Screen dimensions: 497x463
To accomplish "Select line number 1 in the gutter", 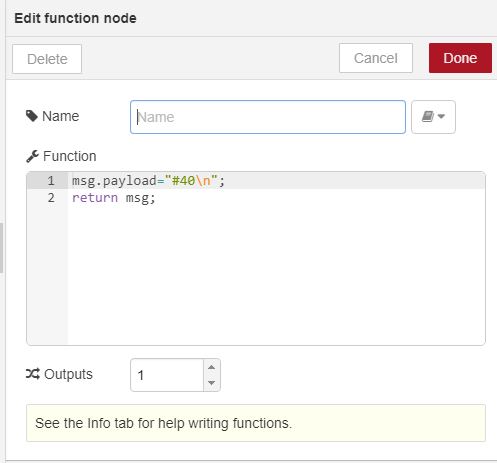I will point(51,181).
